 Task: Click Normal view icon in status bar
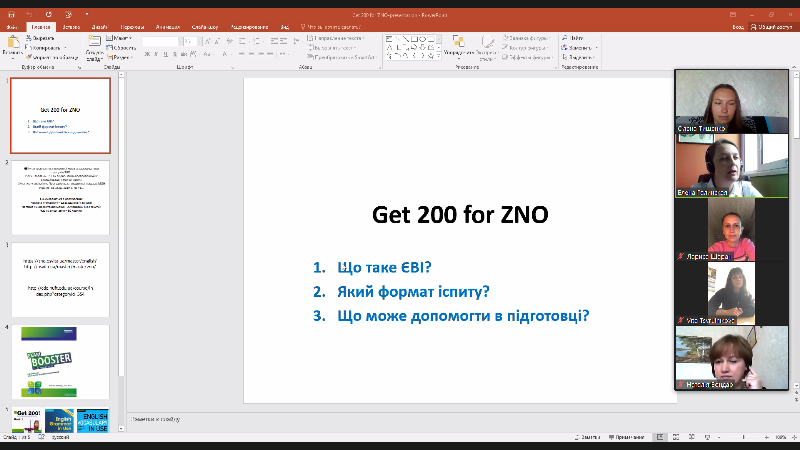[x=660, y=437]
